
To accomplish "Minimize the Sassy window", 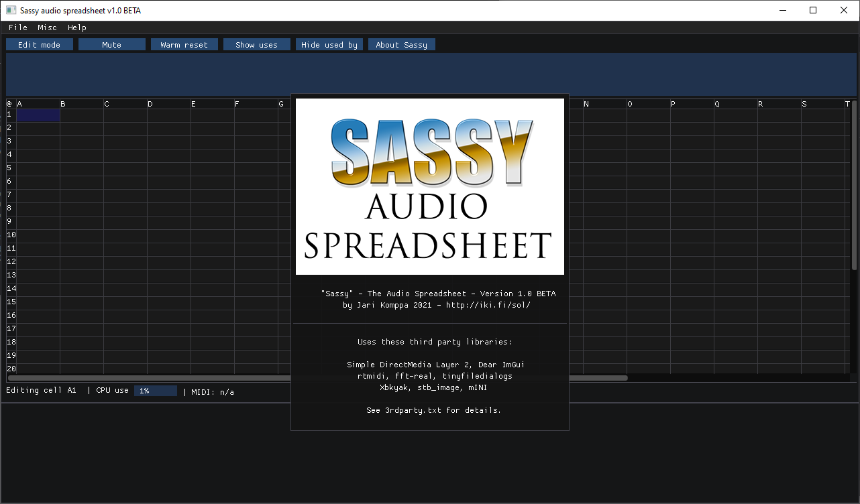I will pos(782,10).
